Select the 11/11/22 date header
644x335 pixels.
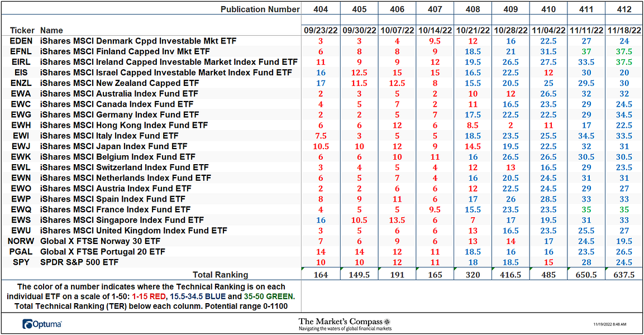click(586, 30)
